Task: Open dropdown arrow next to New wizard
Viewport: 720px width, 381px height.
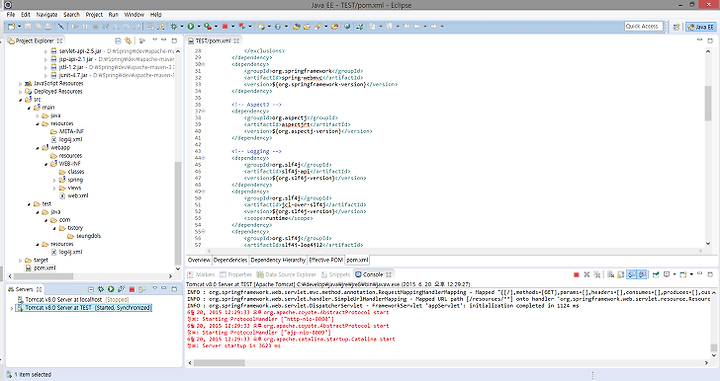Action: pyautogui.click(x=19, y=27)
